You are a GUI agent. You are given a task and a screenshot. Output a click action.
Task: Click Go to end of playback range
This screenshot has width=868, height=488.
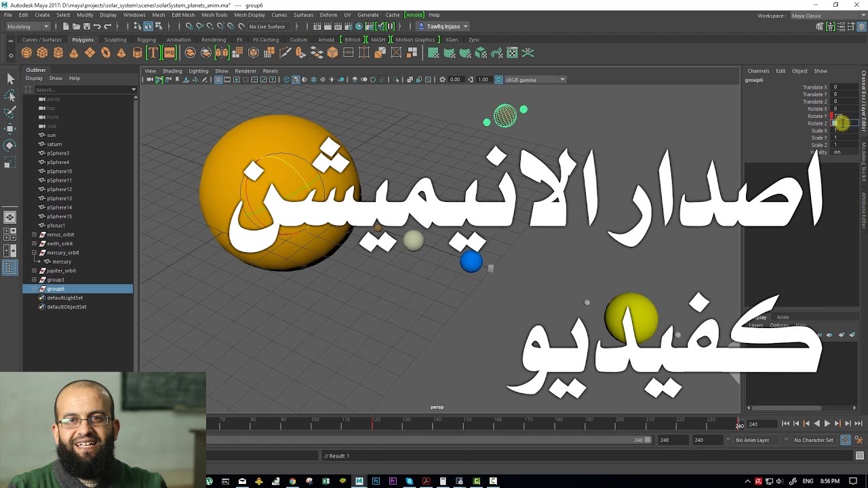point(859,424)
